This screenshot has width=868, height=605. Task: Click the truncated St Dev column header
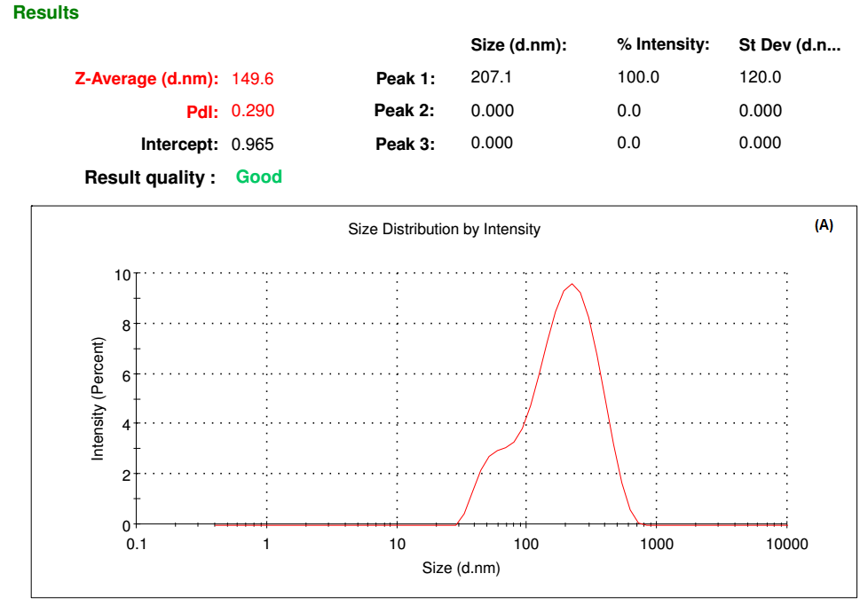[x=789, y=45]
